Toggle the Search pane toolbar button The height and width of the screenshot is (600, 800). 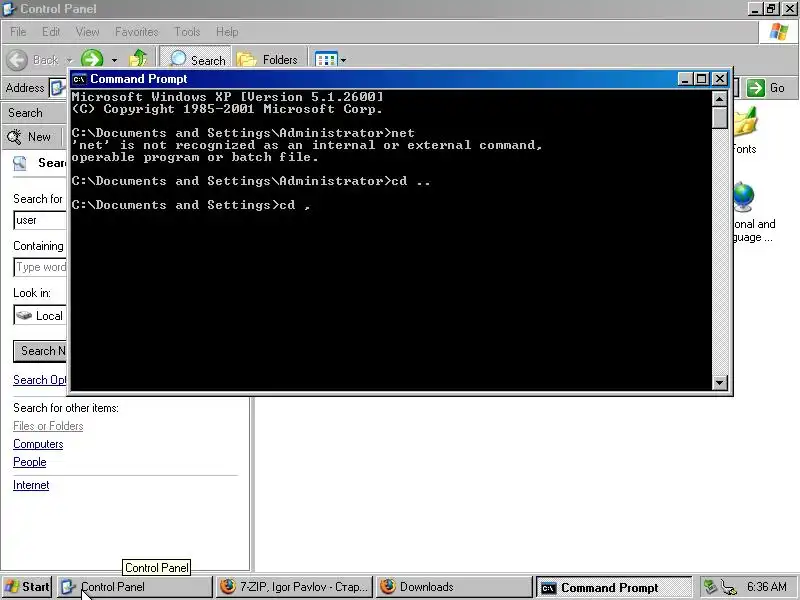pos(196,59)
